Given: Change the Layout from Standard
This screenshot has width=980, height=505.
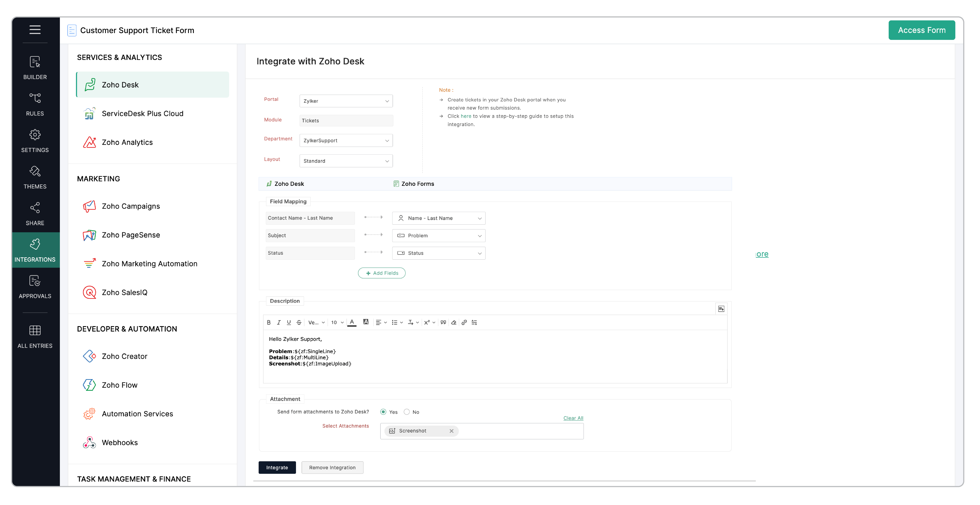Looking at the screenshot, I should pos(346,161).
